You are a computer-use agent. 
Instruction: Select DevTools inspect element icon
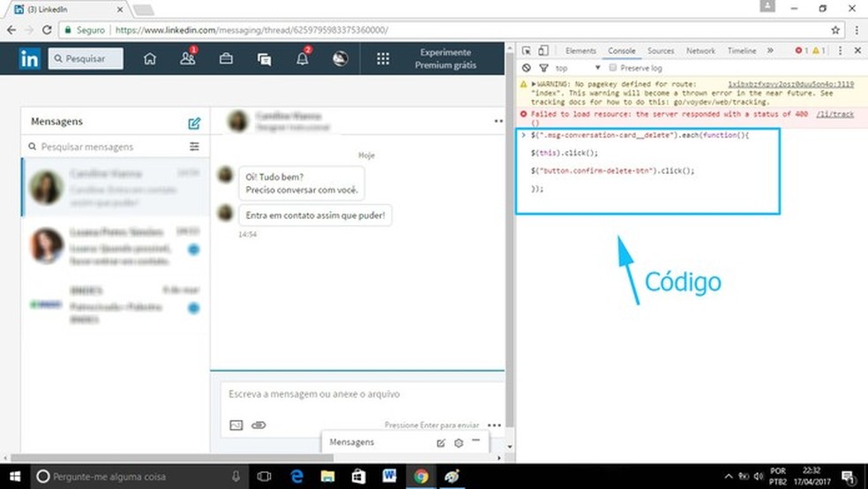tap(527, 50)
